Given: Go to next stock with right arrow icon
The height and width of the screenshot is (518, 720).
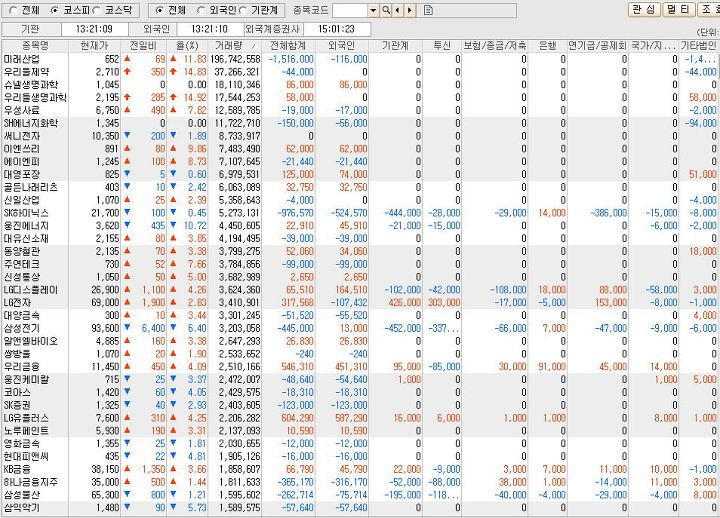Looking at the screenshot, I should point(410,10).
